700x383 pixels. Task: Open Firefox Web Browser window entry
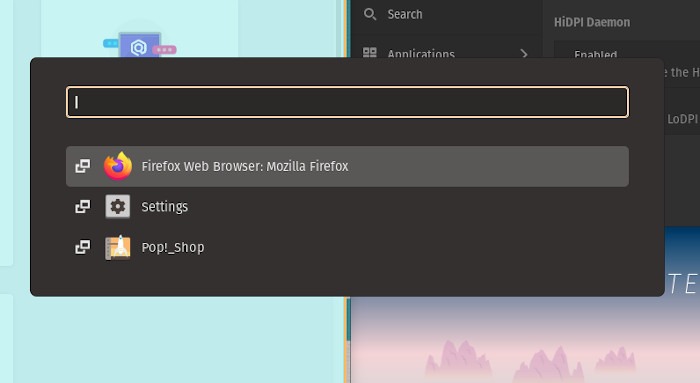[x=347, y=166]
